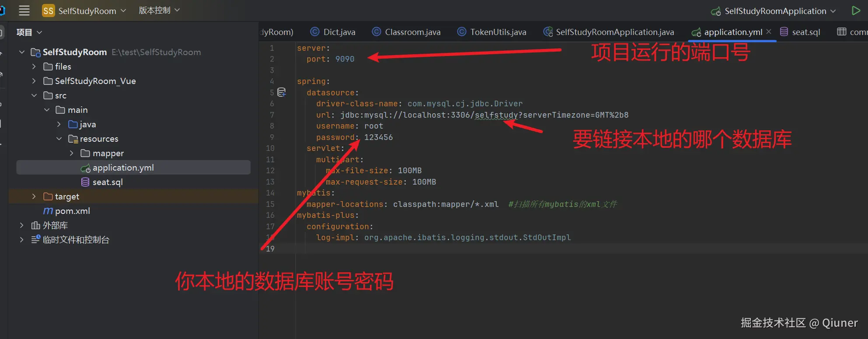Click the datasource gutter icon on line 5
Viewport: 868px width, 339px height.
[282, 92]
